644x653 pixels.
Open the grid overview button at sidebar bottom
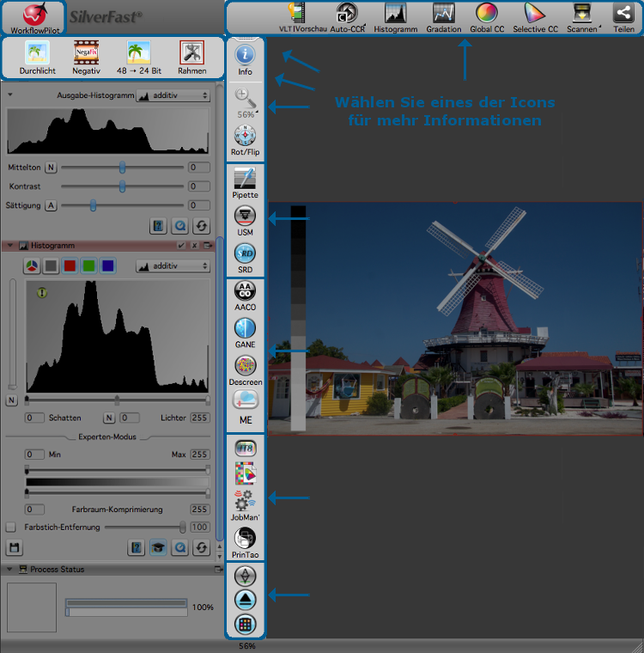[x=245, y=624]
